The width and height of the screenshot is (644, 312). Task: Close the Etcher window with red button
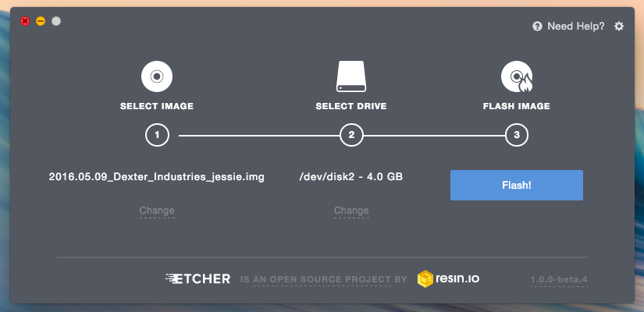pos(25,21)
